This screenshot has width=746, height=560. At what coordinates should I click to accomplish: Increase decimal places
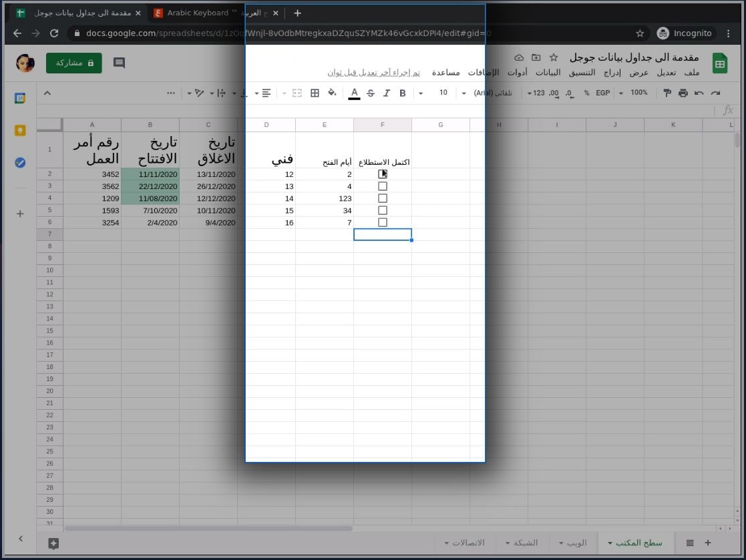554,93
